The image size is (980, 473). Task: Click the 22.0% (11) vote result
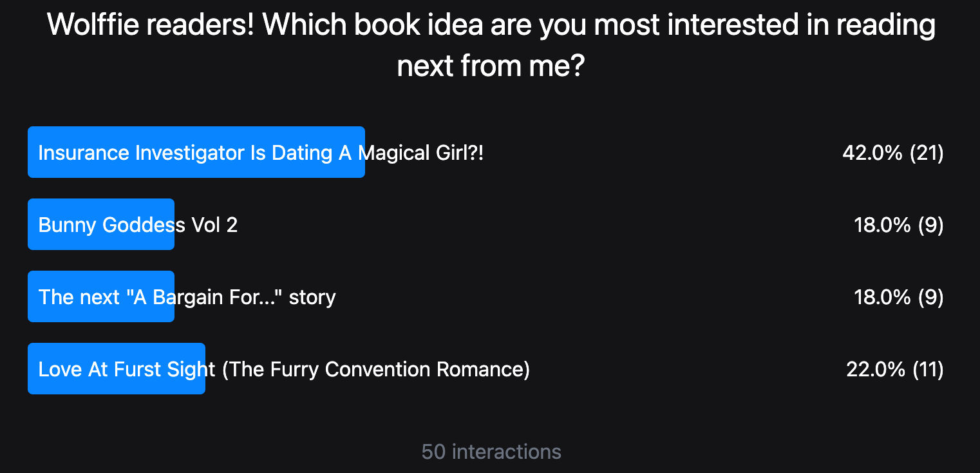(894, 369)
